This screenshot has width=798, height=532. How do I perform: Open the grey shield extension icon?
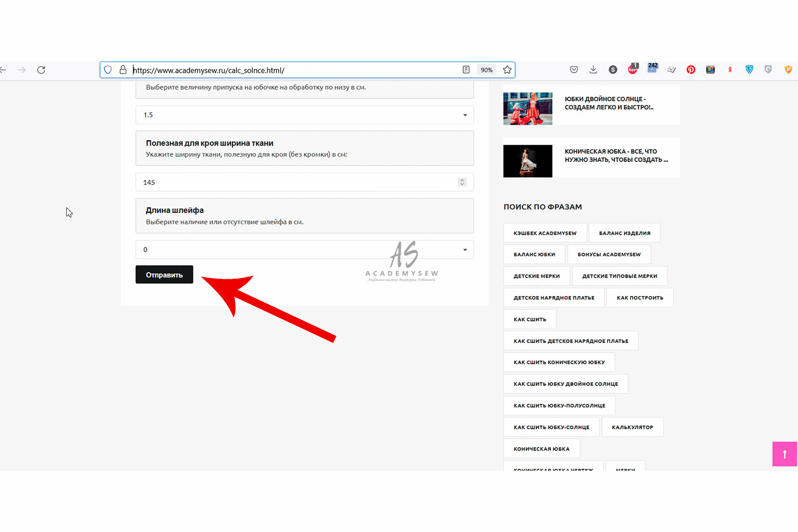(768, 70)
